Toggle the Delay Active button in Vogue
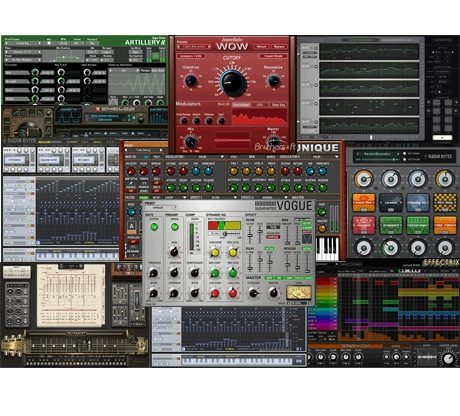Viewport: 460px width, 416px height. click(269, 249)
